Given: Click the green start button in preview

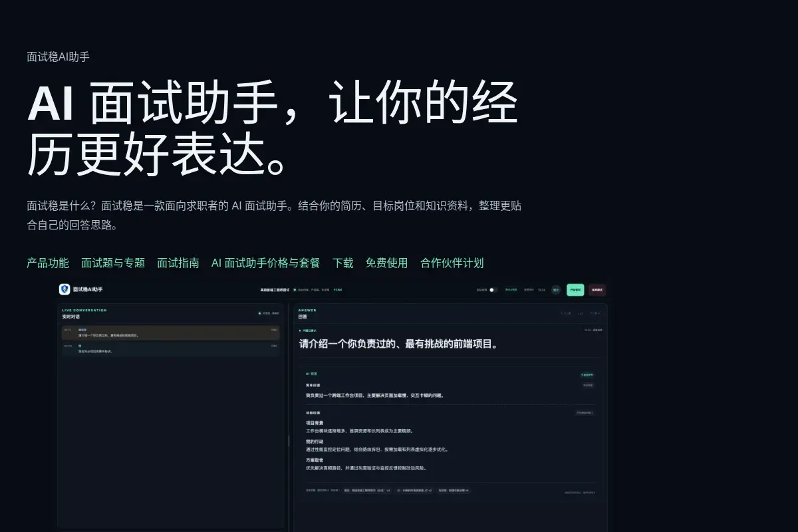Looking at the screenshot, I should coord(575,290).
